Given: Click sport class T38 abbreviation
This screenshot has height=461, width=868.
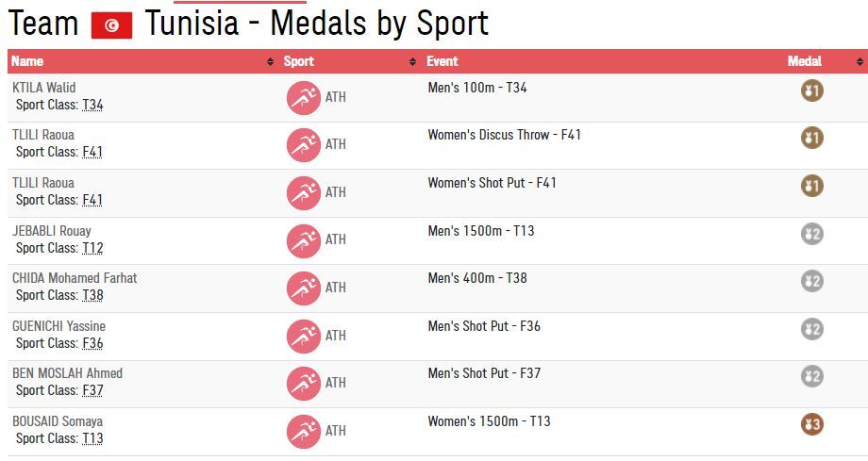Looking at the screenshot, I should (92, 295).
